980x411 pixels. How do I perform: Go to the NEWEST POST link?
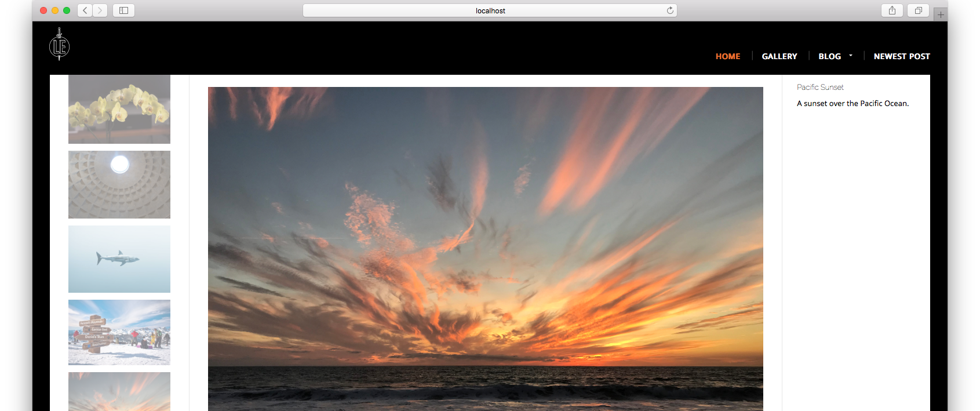[x=902, y=56]
